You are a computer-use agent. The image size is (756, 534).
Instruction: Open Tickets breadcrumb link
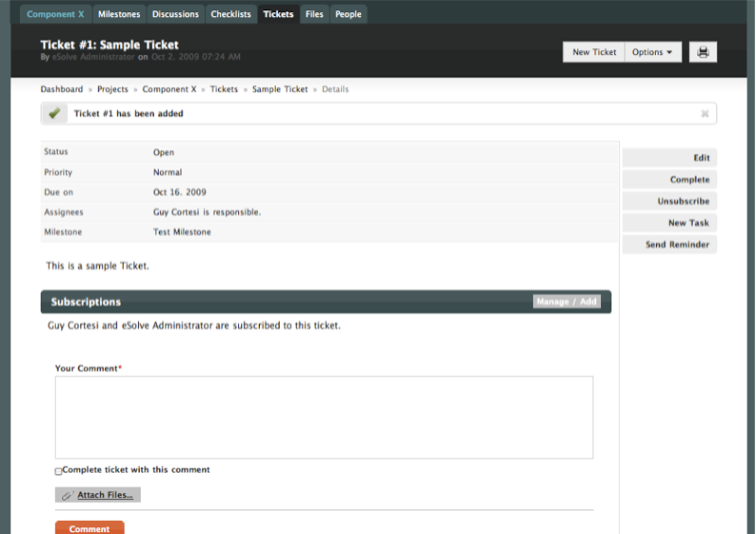(224, 89)
